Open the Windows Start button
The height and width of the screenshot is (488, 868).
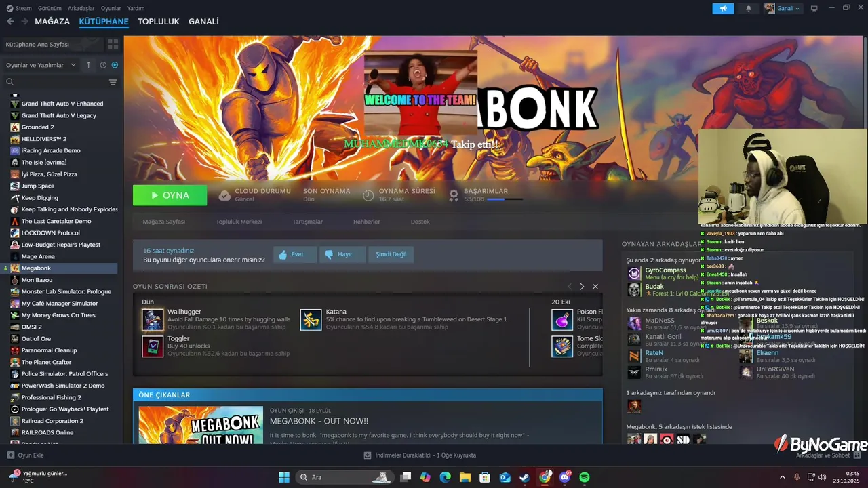pyautogui.click(x=284, y=477)
